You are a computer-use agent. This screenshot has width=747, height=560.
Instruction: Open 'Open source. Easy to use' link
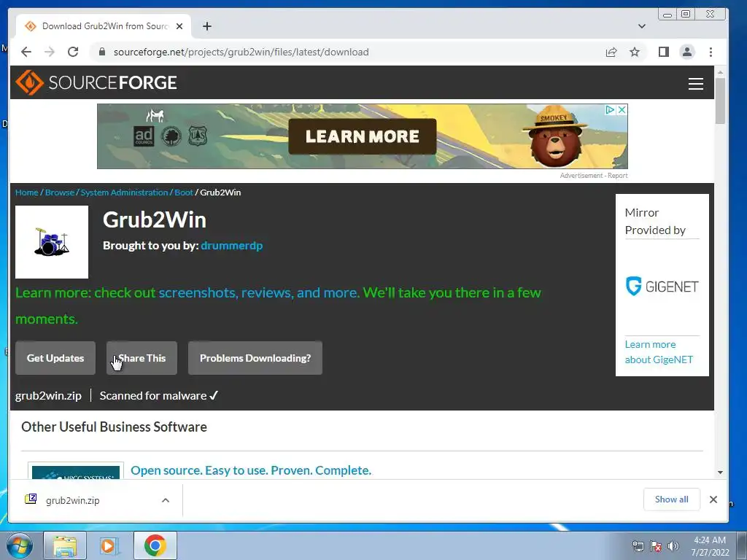[x=251, y=470]
